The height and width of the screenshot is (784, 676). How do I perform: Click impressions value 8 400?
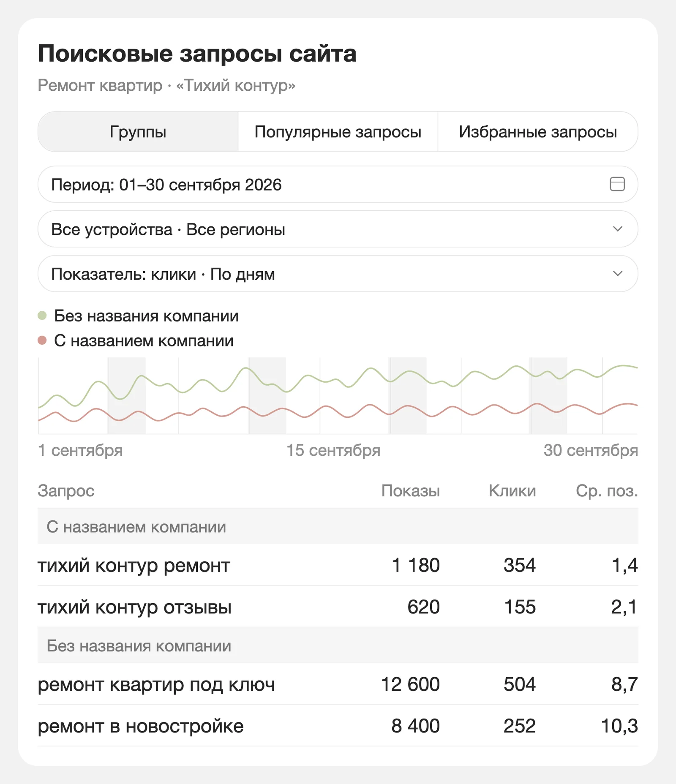(x=415, y=726)
